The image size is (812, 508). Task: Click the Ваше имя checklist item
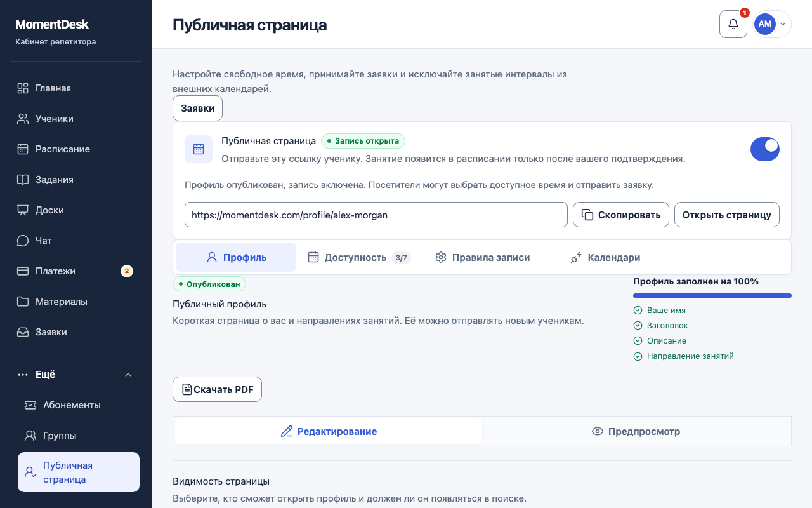(x=659, y=311)
